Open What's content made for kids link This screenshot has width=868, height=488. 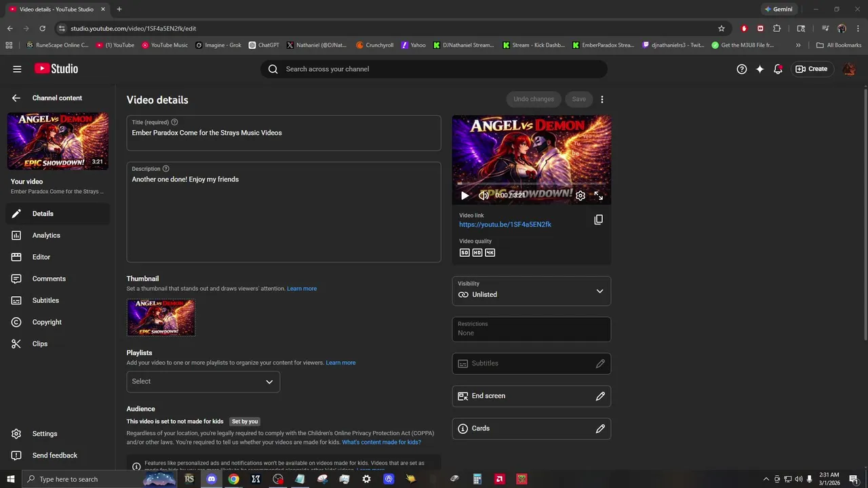(381, 442)
